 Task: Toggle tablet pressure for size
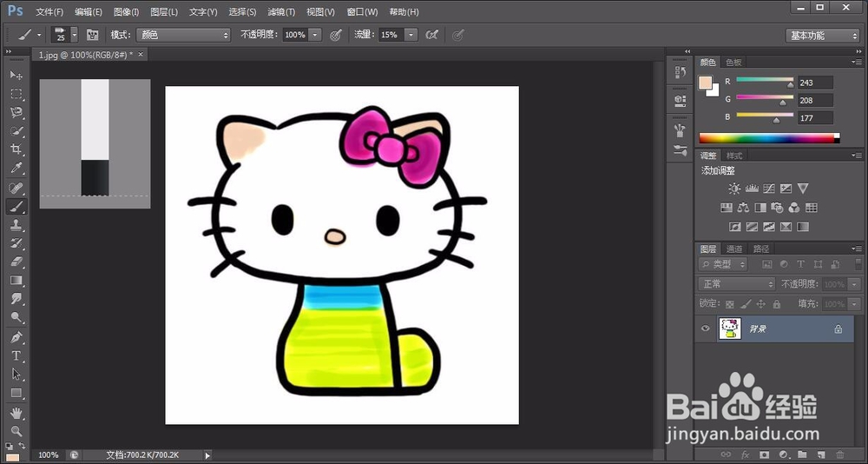[x=457, y=35]
